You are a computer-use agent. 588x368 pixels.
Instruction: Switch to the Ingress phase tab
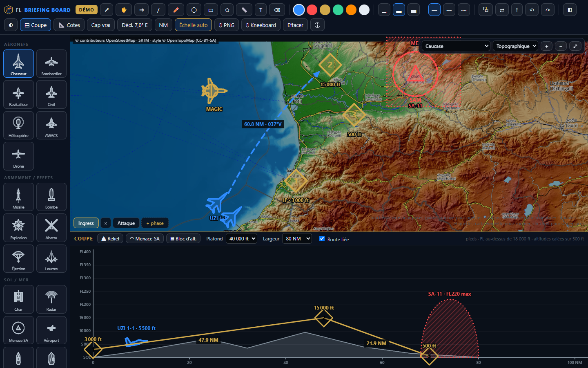tap(86, 223)
